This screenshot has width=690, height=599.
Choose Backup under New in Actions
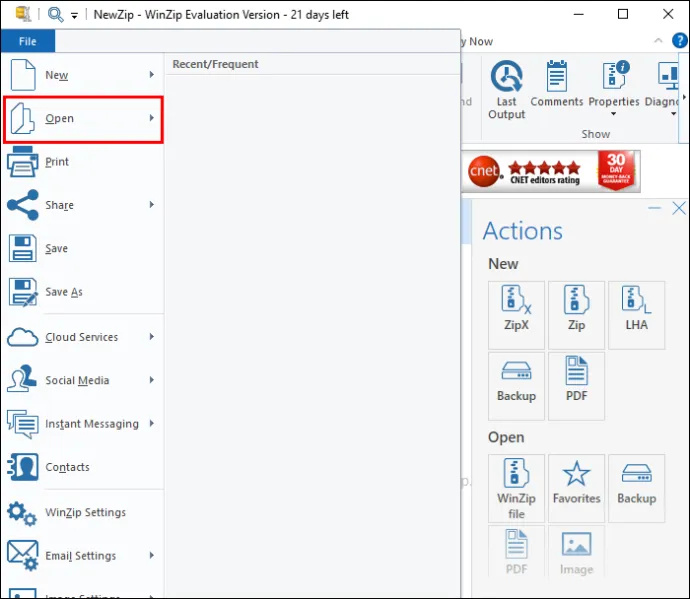coord(516,386)
